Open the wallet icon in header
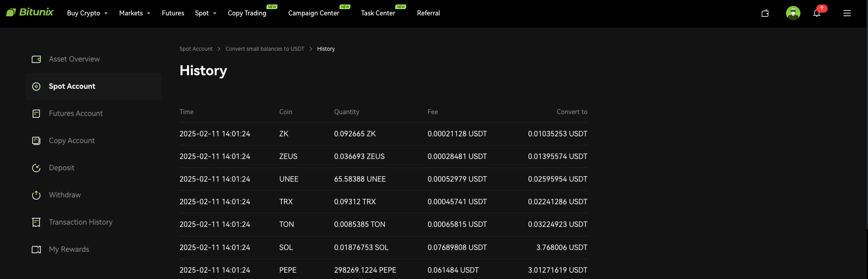Image resolution: width=868 pixels, height=279 pixels. [x=765, y=13]
